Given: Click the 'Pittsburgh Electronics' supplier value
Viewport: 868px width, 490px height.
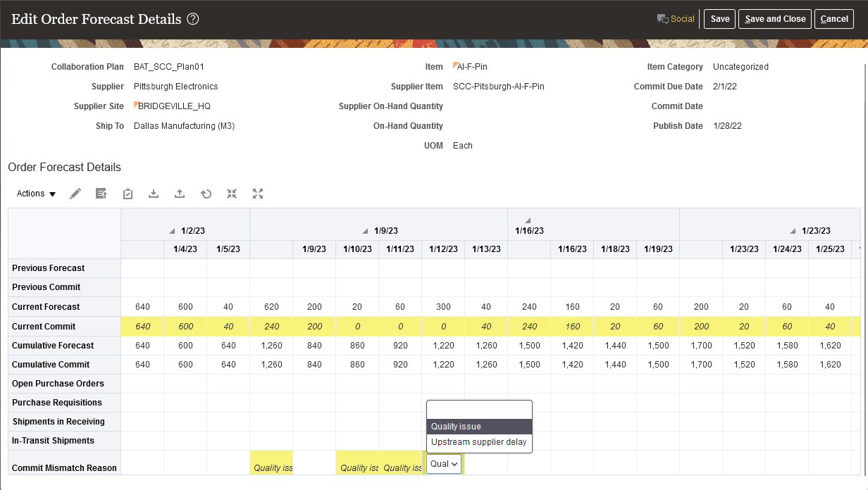Looking at the screenshot, I should pyautogui.click(x=176, y=87).
